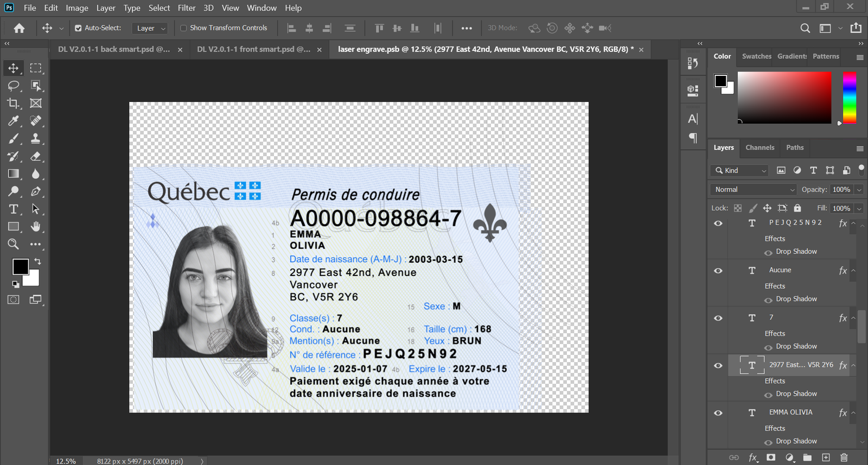868x465 pixels.
Task: Select the Horizontal Type tool
Action: (x=14, y=209)
